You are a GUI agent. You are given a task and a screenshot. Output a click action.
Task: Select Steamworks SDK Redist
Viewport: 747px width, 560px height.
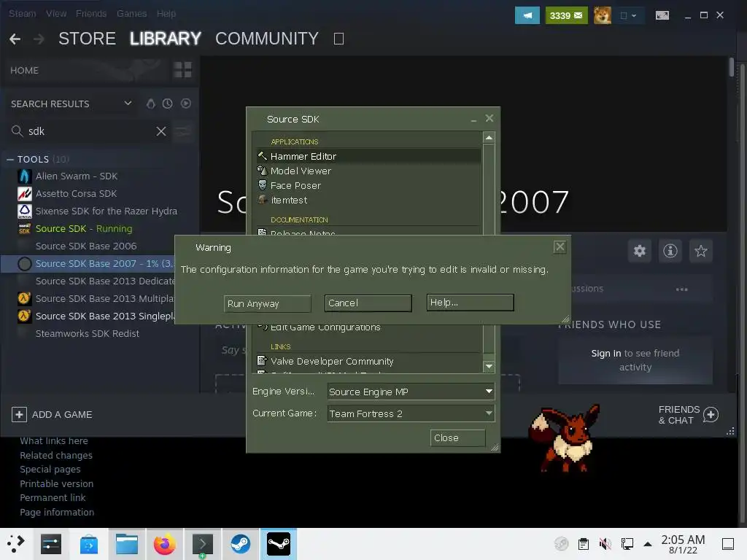(88, 334)
